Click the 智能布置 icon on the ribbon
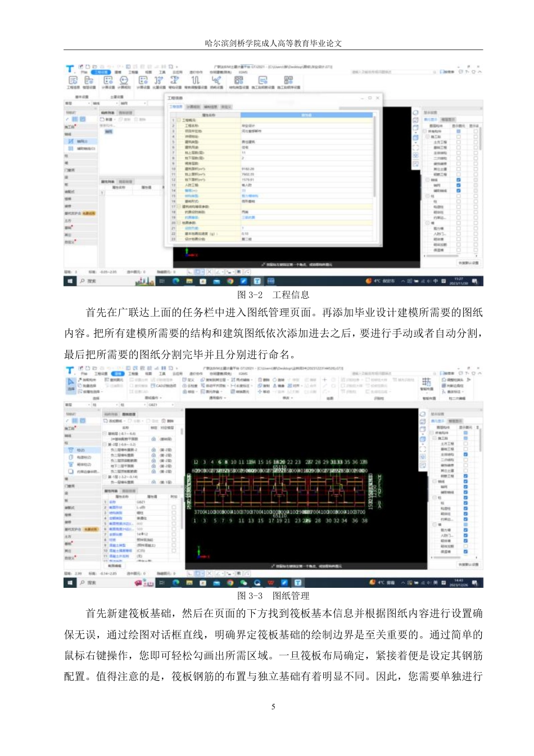Viewport: 534px width, 756px height. [426, 386]
